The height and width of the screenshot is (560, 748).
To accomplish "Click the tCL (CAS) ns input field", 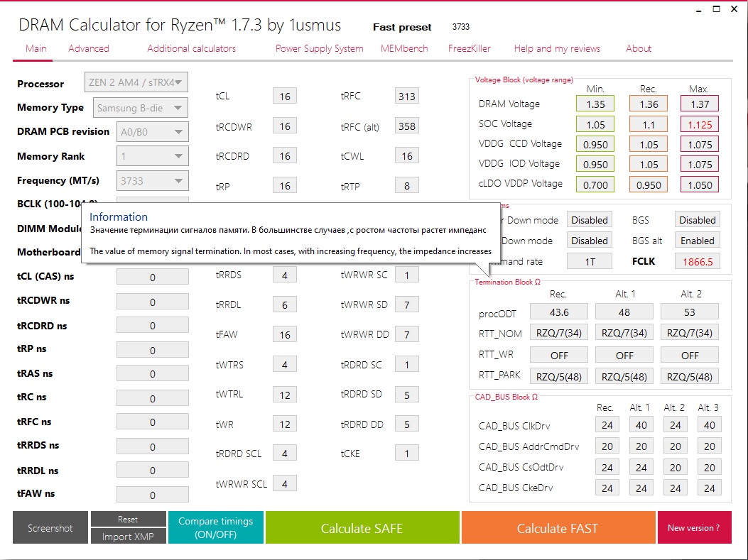I will (152, 277).
